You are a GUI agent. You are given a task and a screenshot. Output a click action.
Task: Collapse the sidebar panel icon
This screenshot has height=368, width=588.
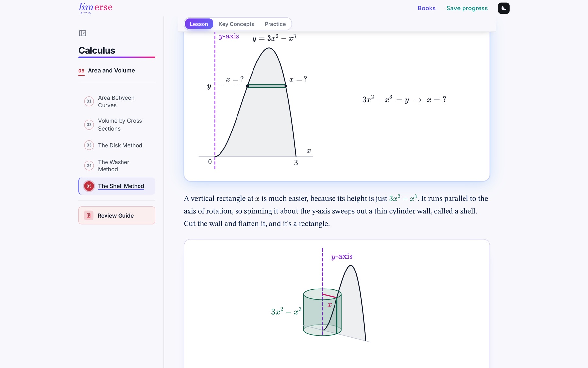point(82,33)
